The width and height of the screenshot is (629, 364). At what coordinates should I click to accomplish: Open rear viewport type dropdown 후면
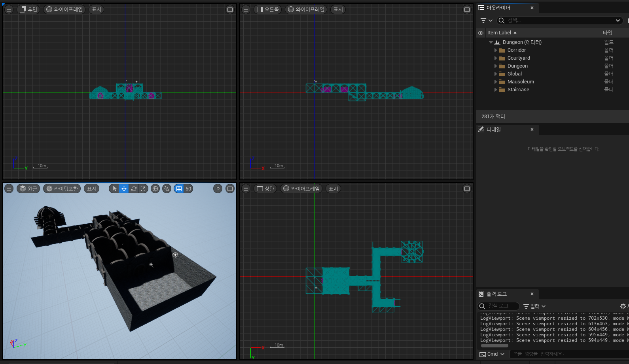tap(28, 9)
